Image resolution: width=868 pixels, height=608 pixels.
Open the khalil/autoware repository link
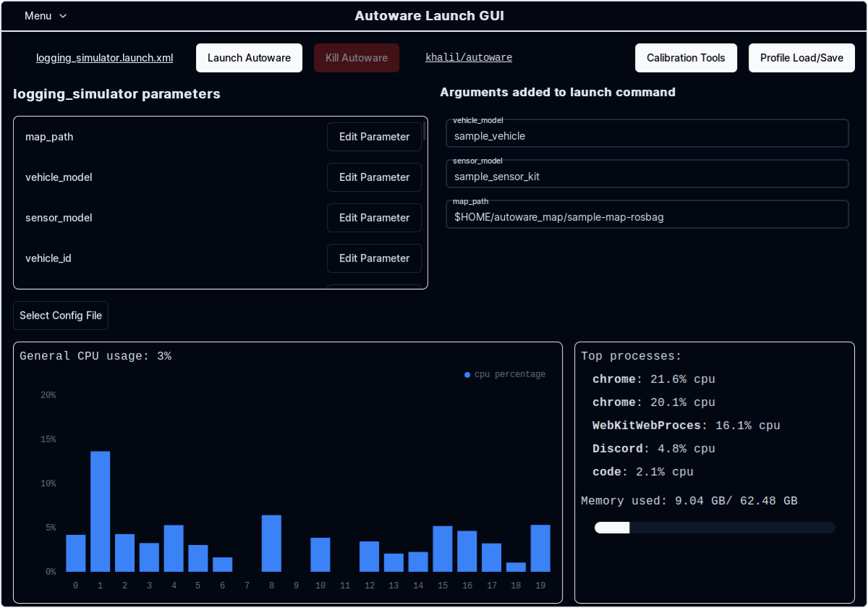pos(468,57)
